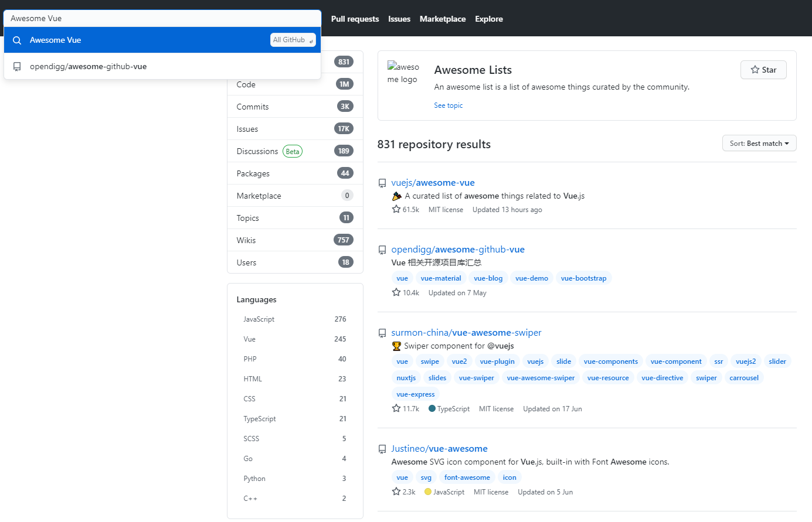Filter by Go language
This screenshot has width=812, height=522.
click(x=295, y=459)
